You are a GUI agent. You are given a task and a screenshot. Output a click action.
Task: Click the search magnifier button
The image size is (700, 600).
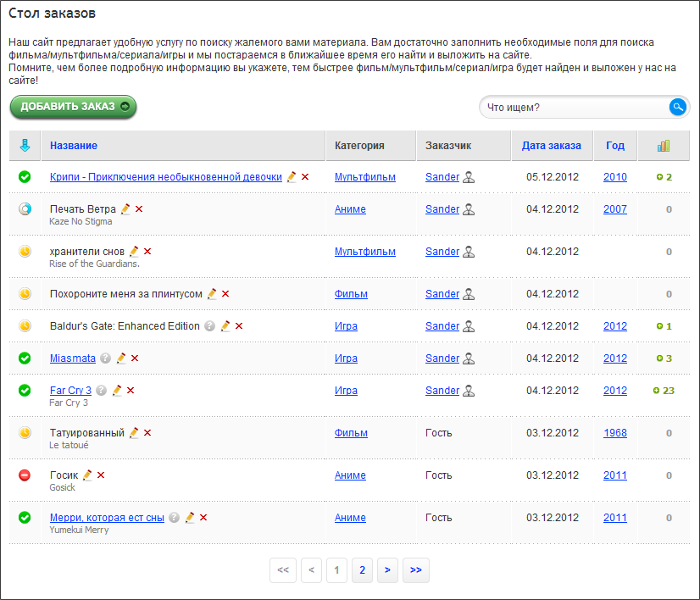(677, 107)
